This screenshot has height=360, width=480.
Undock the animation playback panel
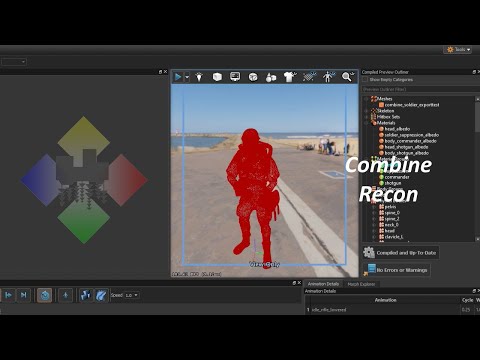pyautogui.click(x=294, y=283)
